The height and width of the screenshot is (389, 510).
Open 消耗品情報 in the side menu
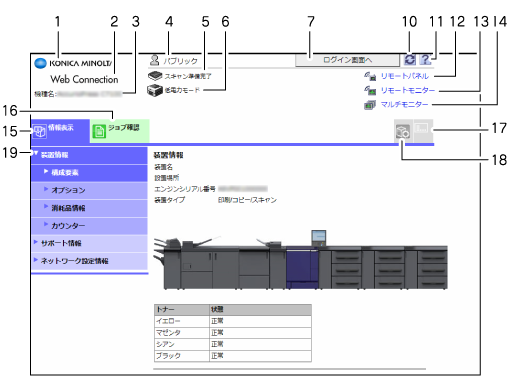pyautogui.click(x=89, y=208)
